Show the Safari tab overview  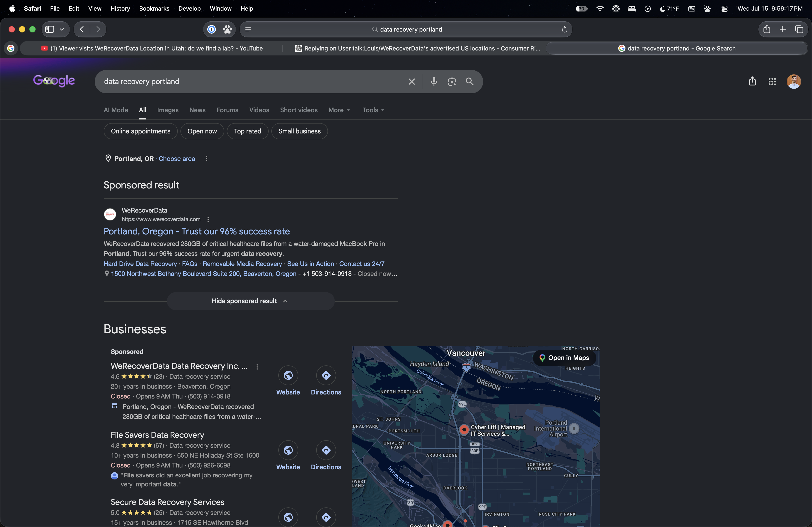pyautogui.click(x=799, y=29)
